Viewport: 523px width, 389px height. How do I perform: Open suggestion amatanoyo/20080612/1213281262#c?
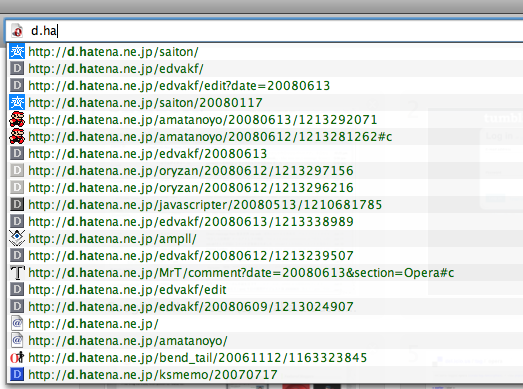point(265,137)
